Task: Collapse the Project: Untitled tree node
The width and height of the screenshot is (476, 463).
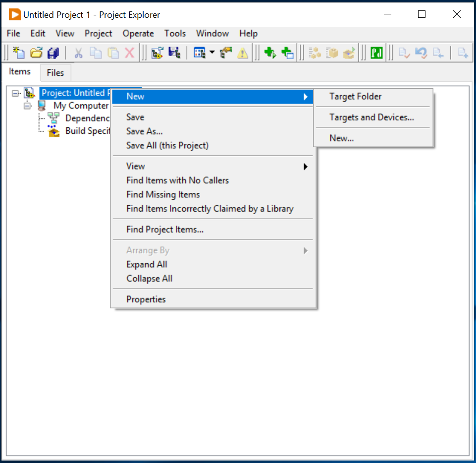Action: click(x=15, y=93)
